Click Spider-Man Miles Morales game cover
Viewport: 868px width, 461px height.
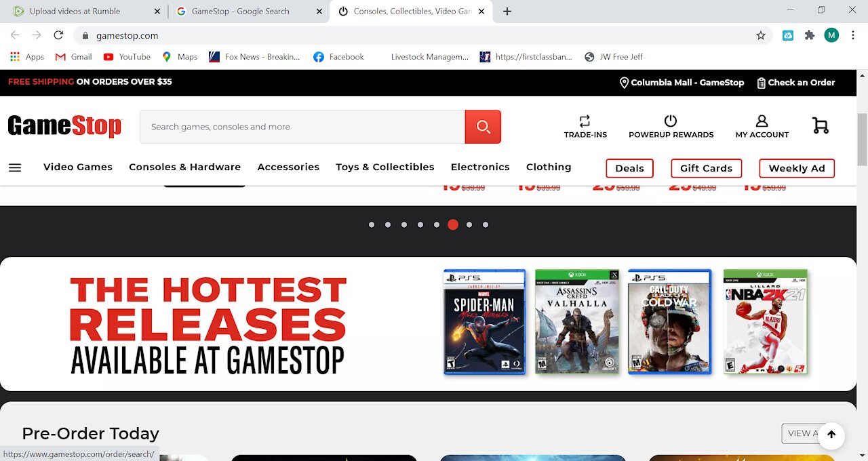point(484,322)
